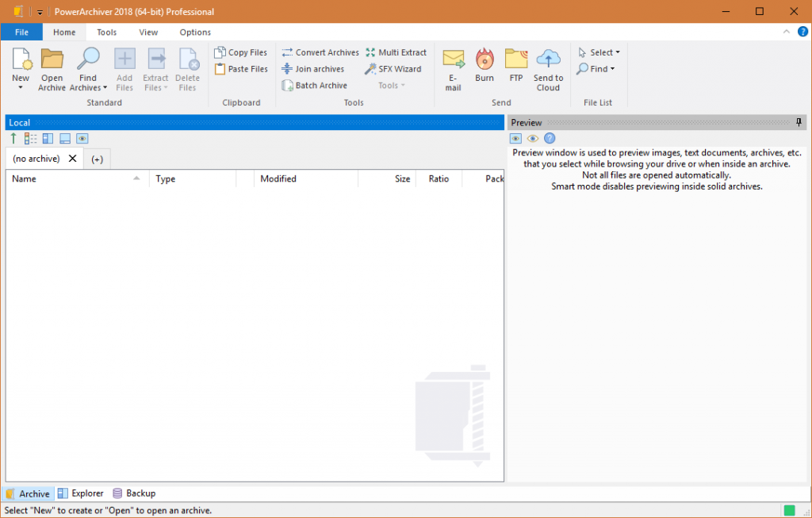Launch the SFX Wizard

[x=393, y=69]
